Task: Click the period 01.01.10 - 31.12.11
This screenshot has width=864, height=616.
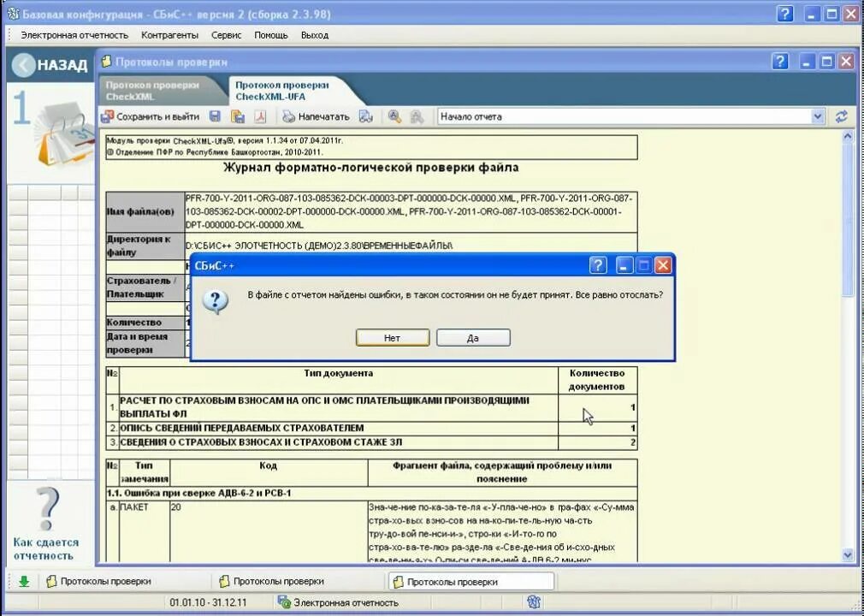Action: (208, 603)
